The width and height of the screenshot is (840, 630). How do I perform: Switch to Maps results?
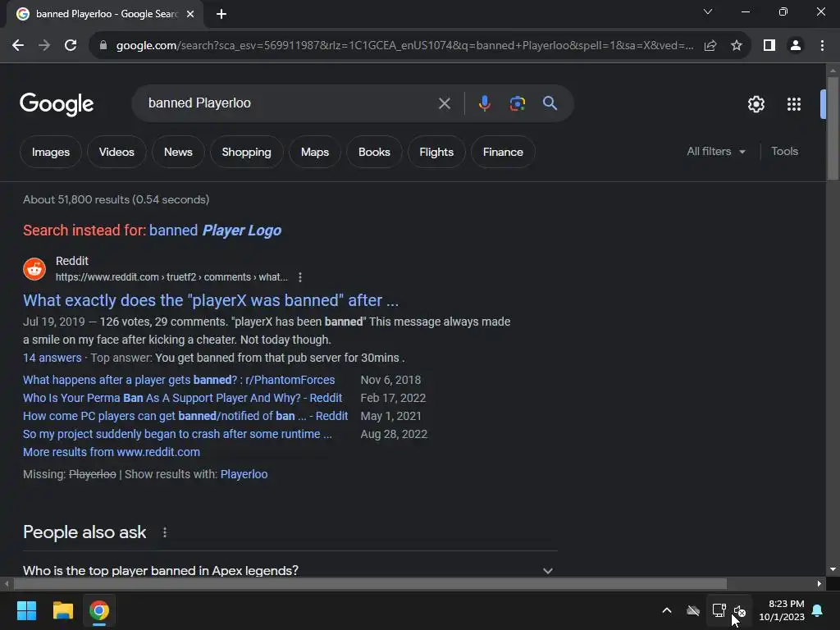click(x=315, y=152)
